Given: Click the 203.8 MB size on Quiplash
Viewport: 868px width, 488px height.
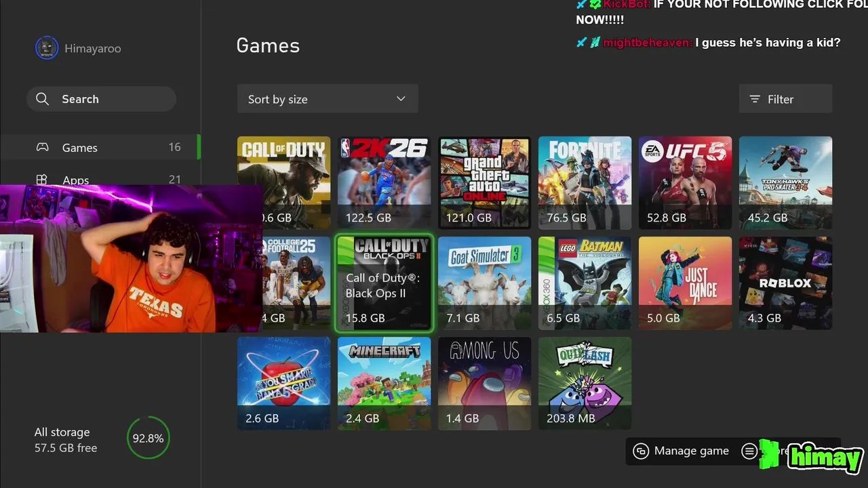Looking at the screenshot, I should pos(570,418).
